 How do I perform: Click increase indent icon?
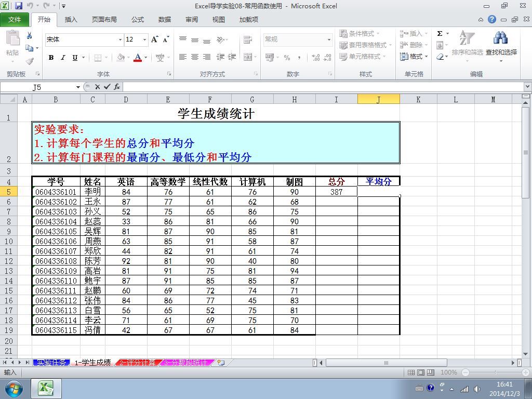[232, 57]
